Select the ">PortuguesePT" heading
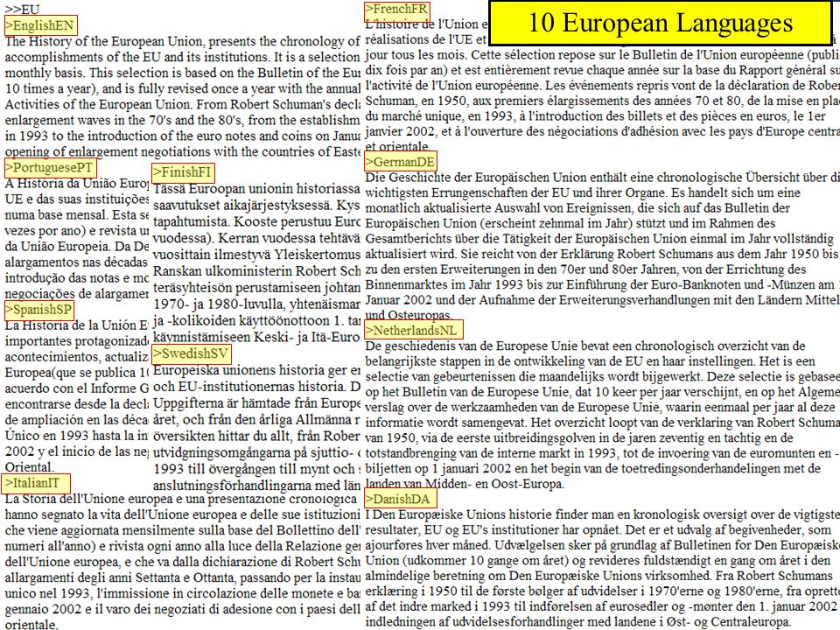This screenshot has height=630, width=840. [51, 168]
